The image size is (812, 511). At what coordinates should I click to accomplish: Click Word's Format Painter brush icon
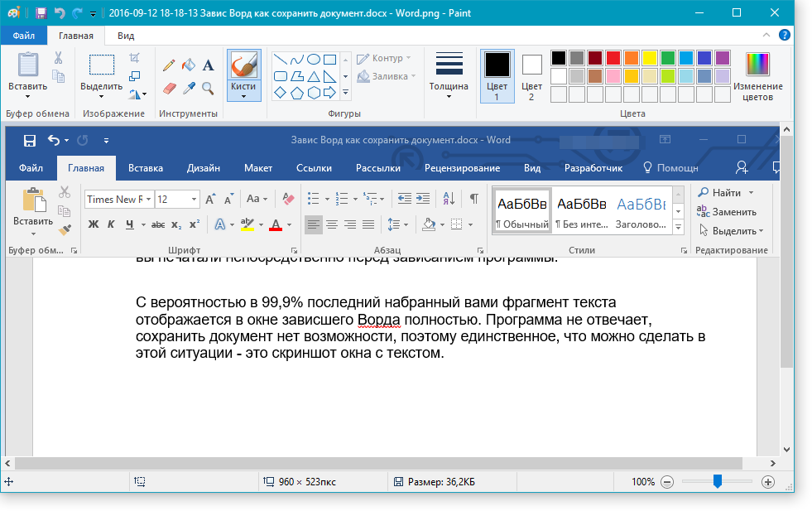click(65, 229)
